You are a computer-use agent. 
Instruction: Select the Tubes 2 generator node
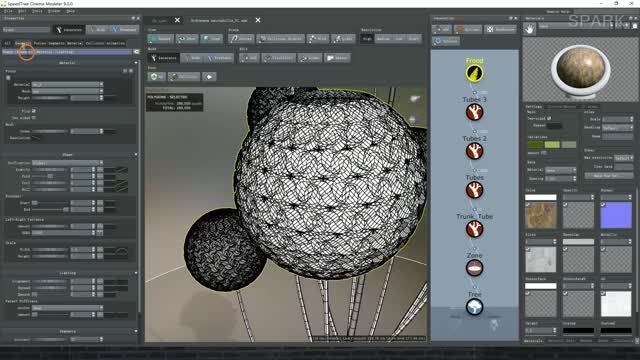click(474, 151)
